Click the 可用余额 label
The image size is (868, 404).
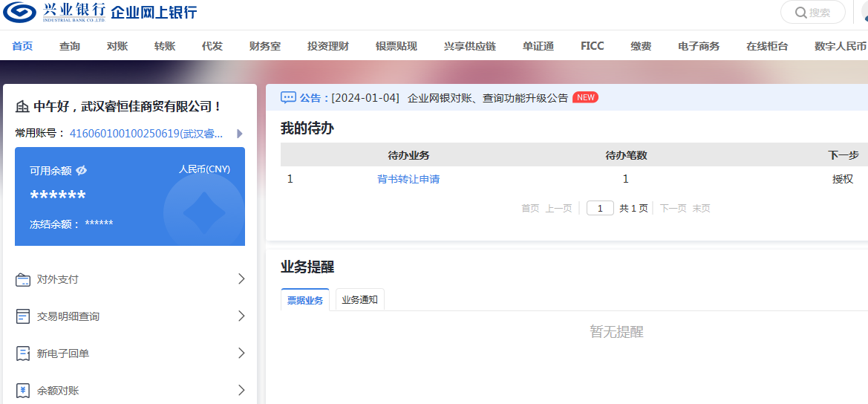click(51, 171)
